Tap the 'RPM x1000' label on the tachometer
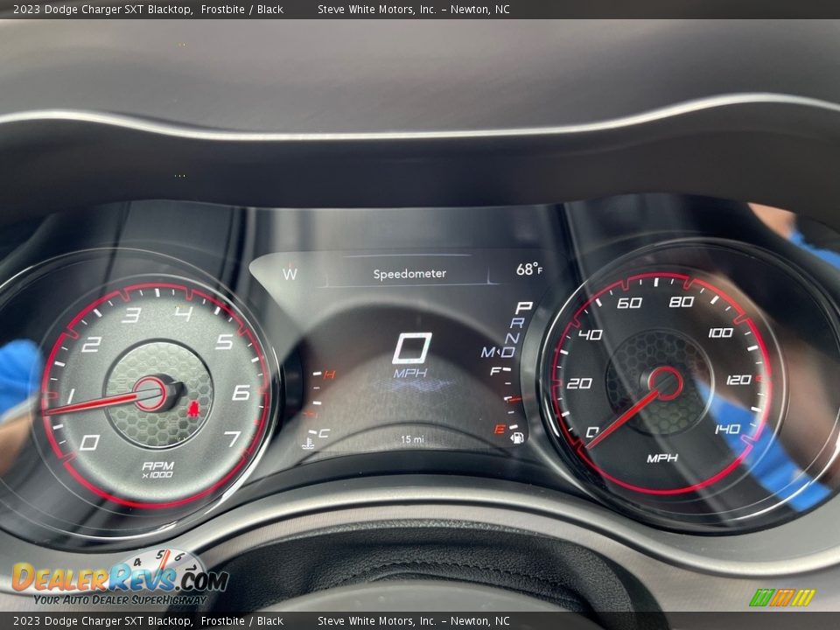Image resolution: width=840 pixels, height=630 pixels. (157, 469)
